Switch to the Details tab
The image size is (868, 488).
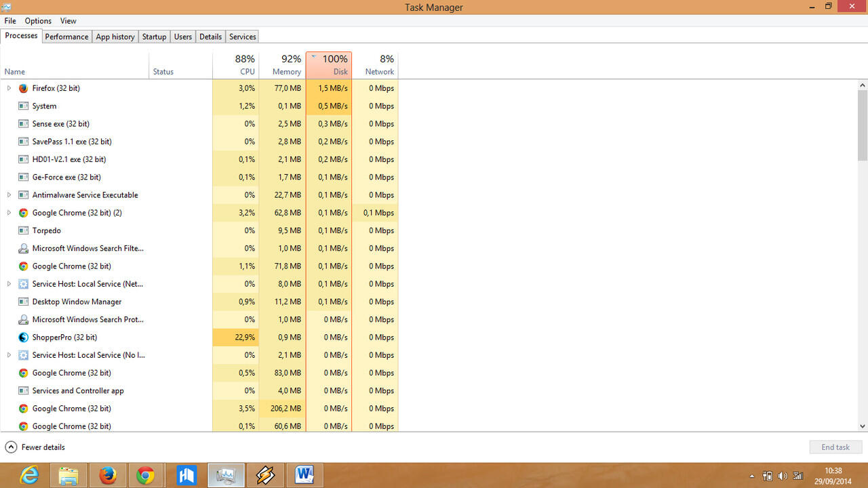[x=210, y=37]
